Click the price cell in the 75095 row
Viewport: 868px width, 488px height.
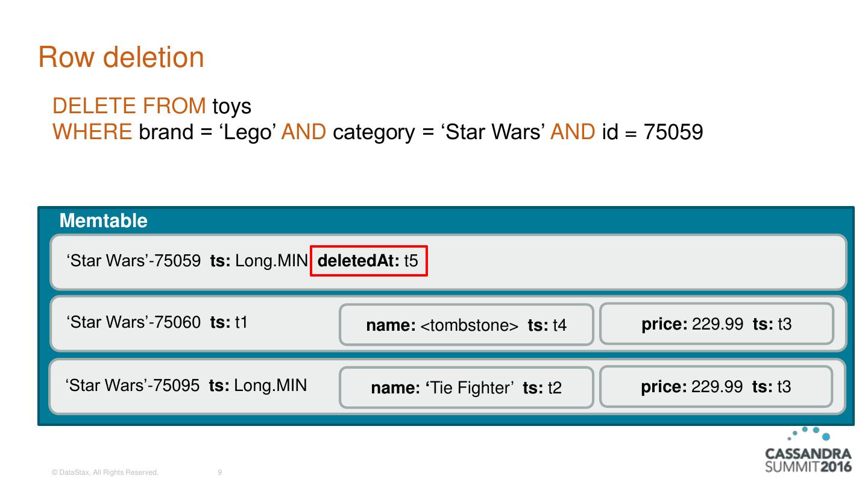pyautogui.click(x=715, y=386)
